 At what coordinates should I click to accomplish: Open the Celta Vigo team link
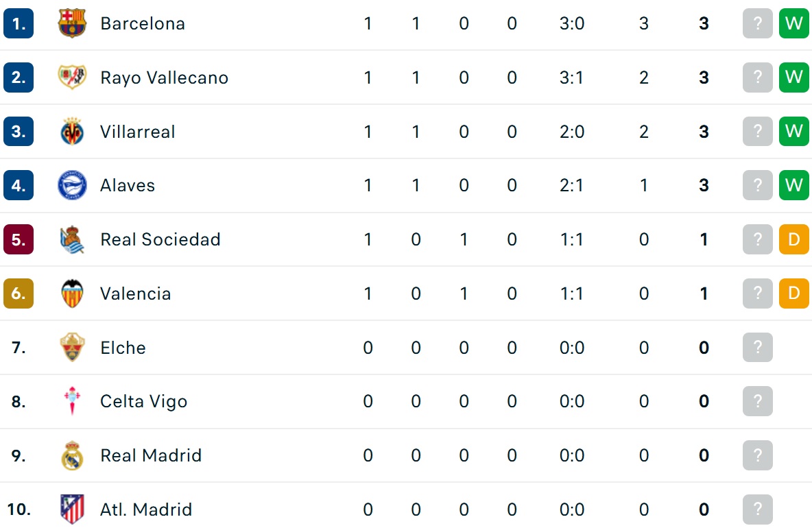tap(143, 402)
